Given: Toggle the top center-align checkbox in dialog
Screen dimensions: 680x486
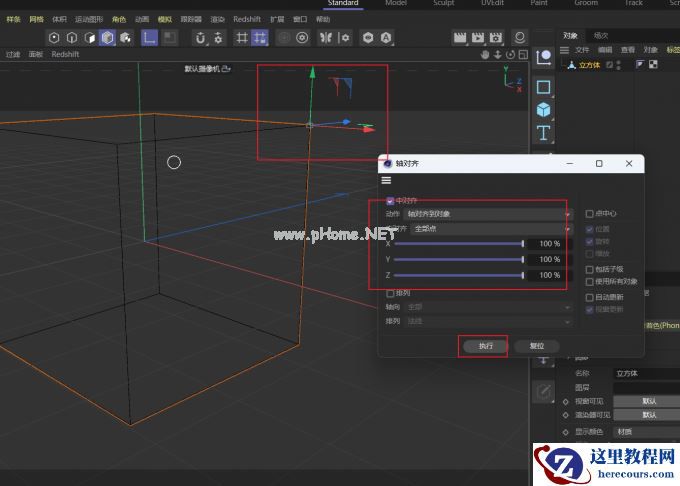Looking at the screenshot, I should (390, 201).
